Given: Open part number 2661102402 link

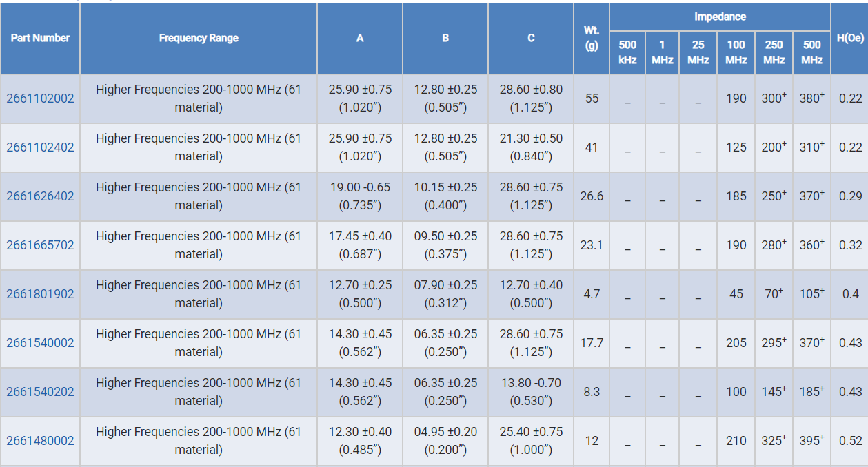Looking at the screenshot, I should (40, 147).
